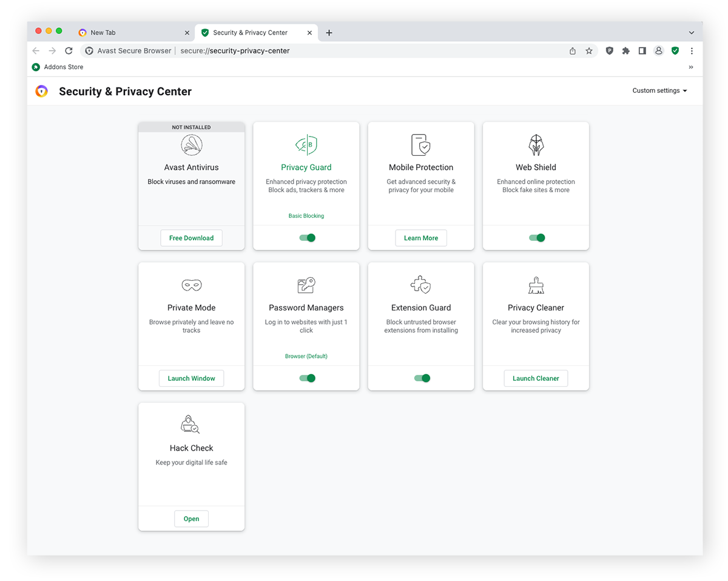
Task: Click the Launch Window button
Action: pos(191,378)
